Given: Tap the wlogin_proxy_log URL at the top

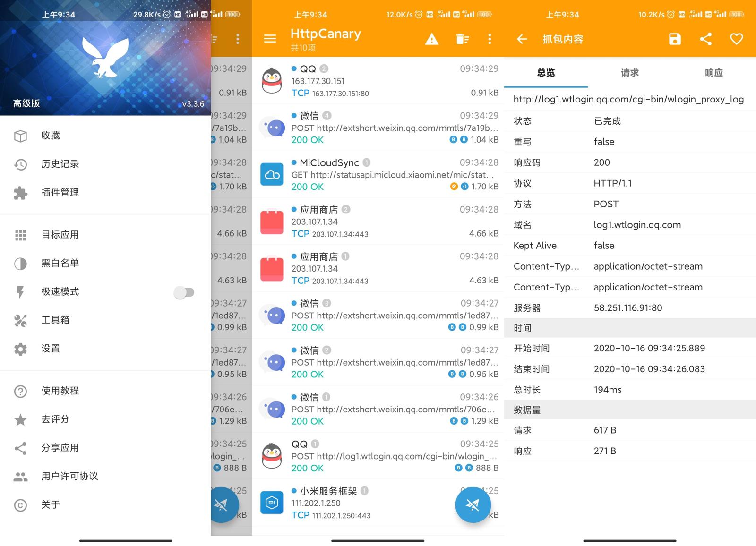Looking at the screenshot, I should click(628, 99).
